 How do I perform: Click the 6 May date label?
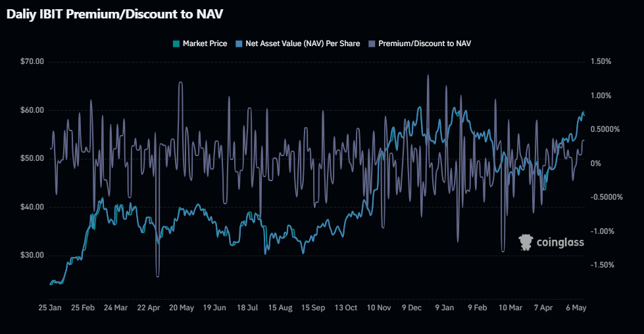(x=576, y=308)
